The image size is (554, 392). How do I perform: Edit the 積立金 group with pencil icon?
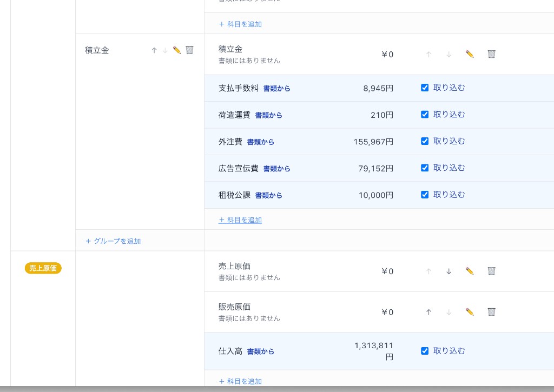[x=177, y=50]
